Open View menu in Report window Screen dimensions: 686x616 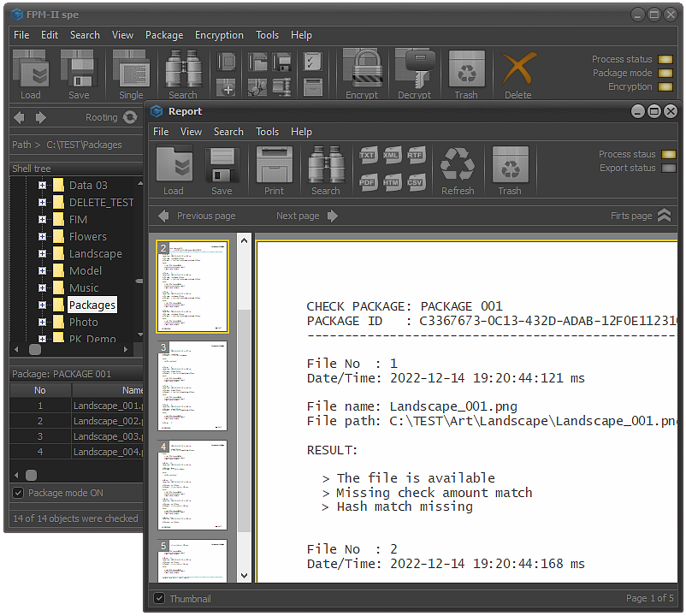[192, 132]
